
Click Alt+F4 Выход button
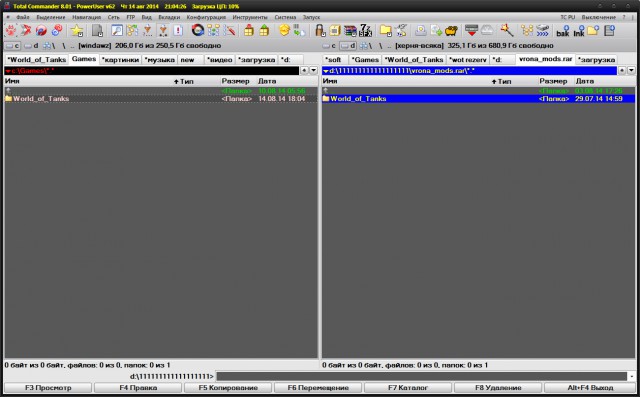coord(590,388)
